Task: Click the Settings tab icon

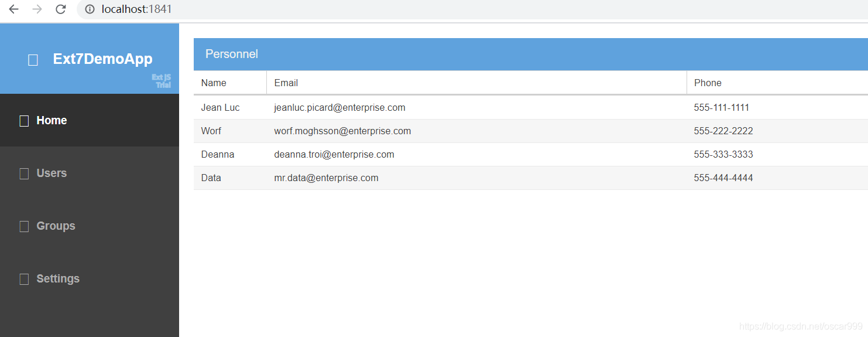Action: tap(24, 279)
